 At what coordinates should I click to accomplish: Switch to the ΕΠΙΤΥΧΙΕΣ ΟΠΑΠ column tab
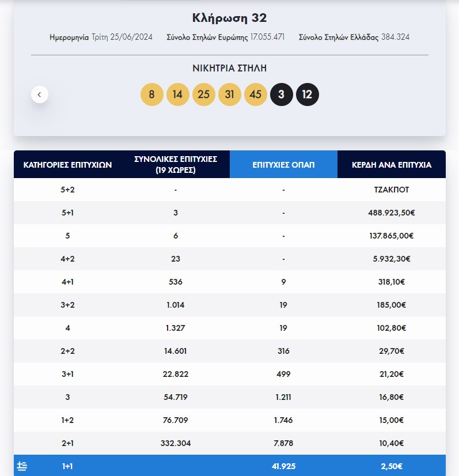283,164
